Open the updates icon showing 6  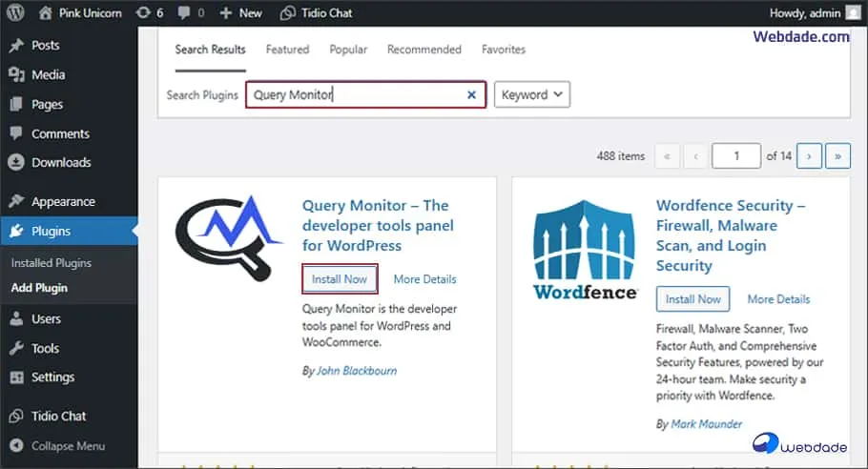pos(149,13)
